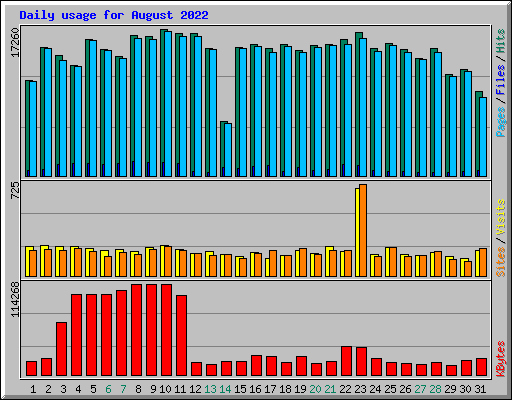512x400 pixels.
Task: Click day label '23' on the x-axis
Action: [360, 389]
